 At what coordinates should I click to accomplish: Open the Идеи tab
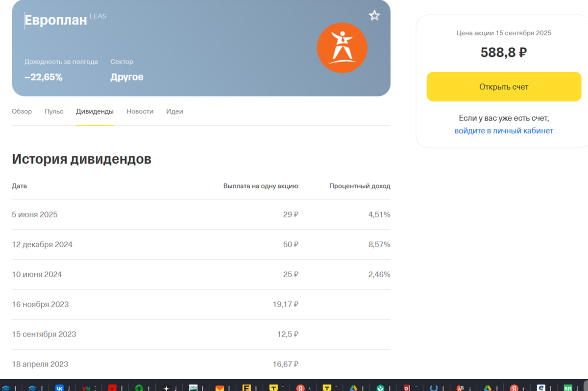[x=174, y=111]
